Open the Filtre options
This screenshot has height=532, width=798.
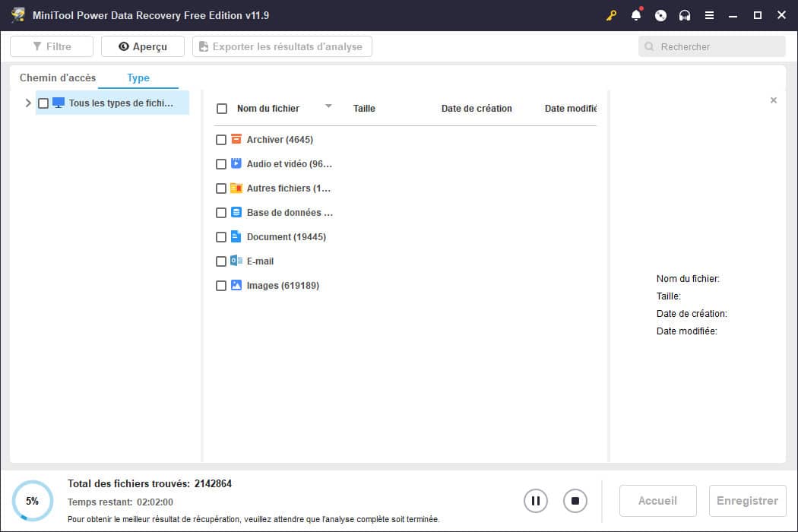(51, 46)
